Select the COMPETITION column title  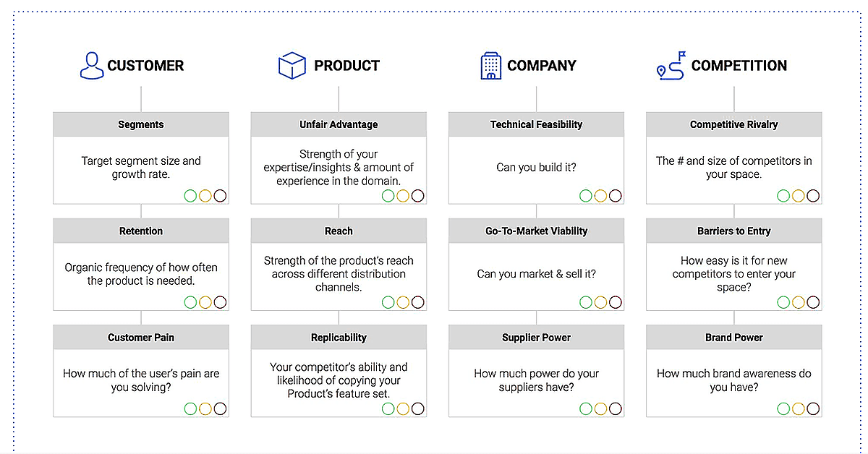coord(739,66)
